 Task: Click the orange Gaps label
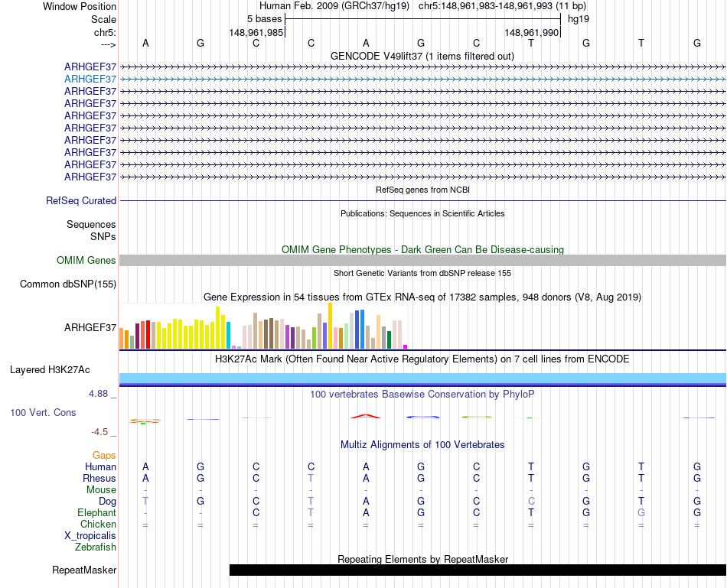(x=104, y=456)
